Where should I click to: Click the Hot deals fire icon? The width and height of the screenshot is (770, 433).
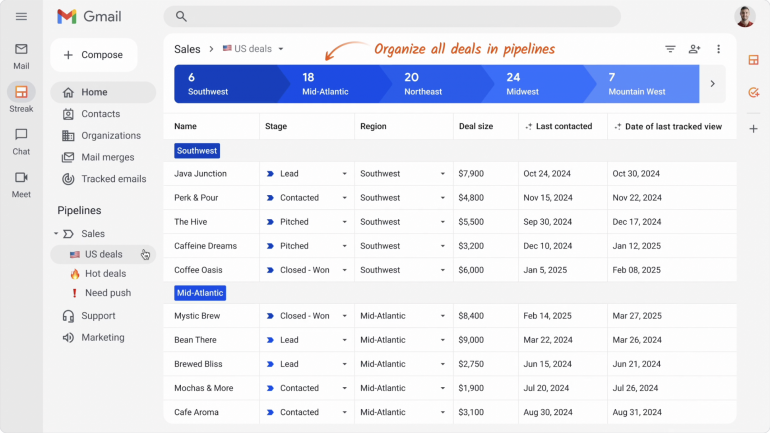click(75, 273)
